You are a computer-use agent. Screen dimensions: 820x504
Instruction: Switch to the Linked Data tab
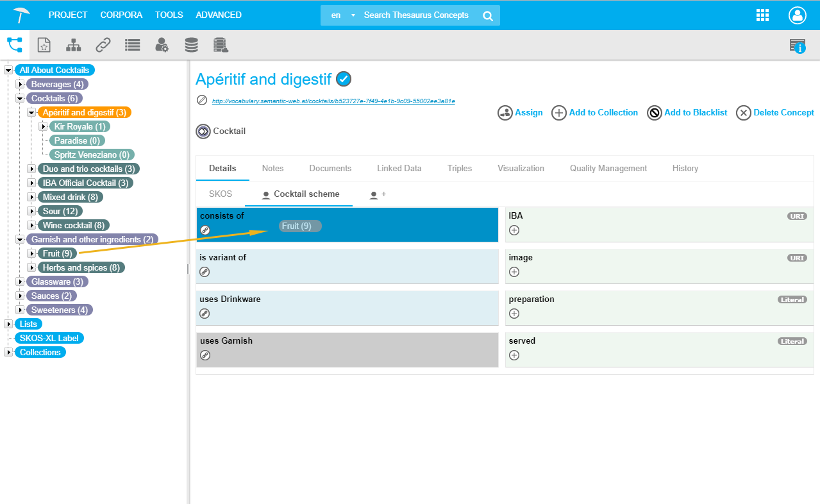(399, 168)
